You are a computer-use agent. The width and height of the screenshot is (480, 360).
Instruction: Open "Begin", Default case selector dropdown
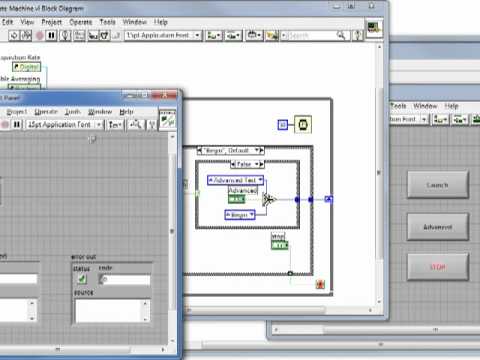pyautogui.click(x=230, y=151)
